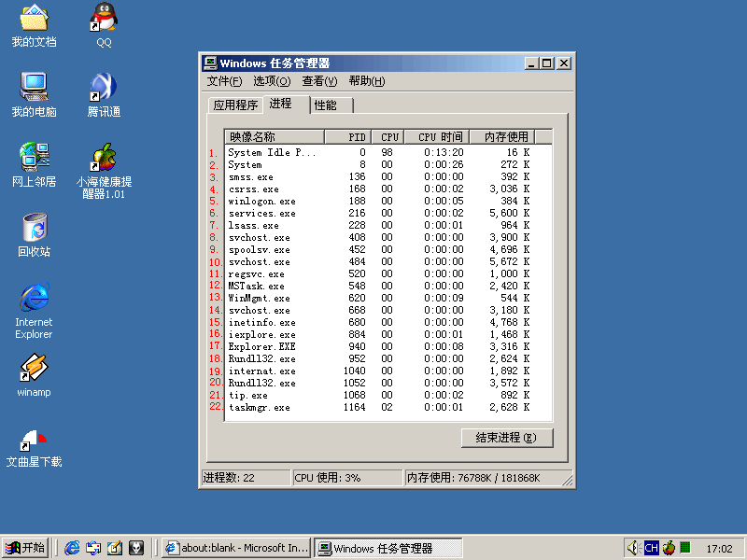747x560 pixels.
Task: Select the WinMgmt.exe process row
Action: (388, 298)
